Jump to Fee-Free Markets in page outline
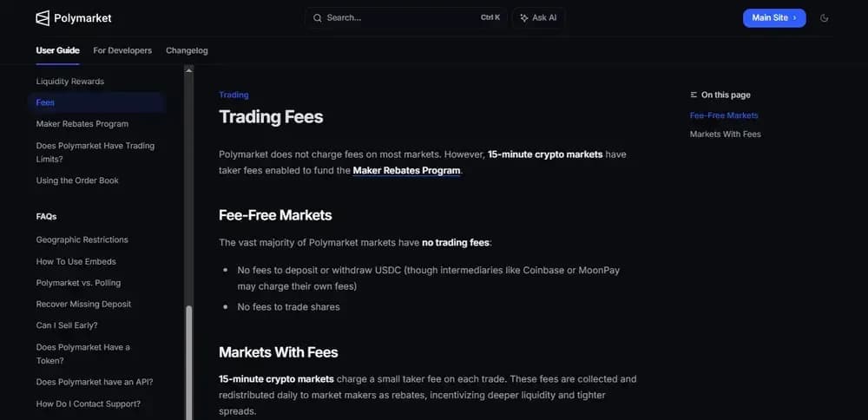This screenshot has width=868, height=420. 724,115
